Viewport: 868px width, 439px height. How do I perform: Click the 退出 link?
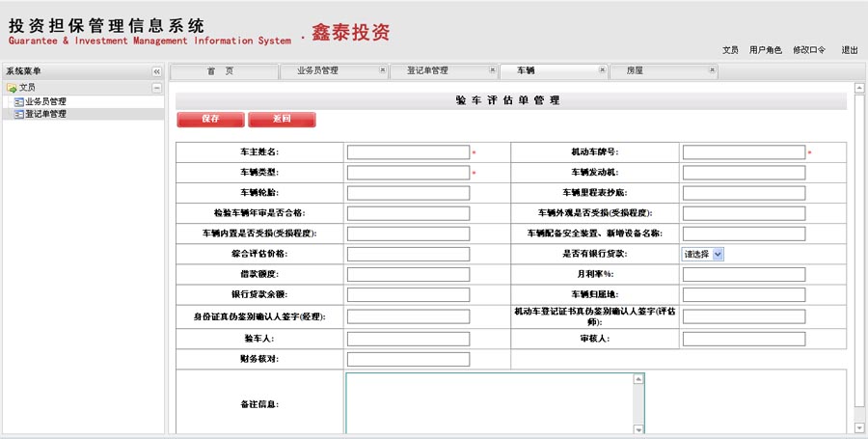click(849, 50)
